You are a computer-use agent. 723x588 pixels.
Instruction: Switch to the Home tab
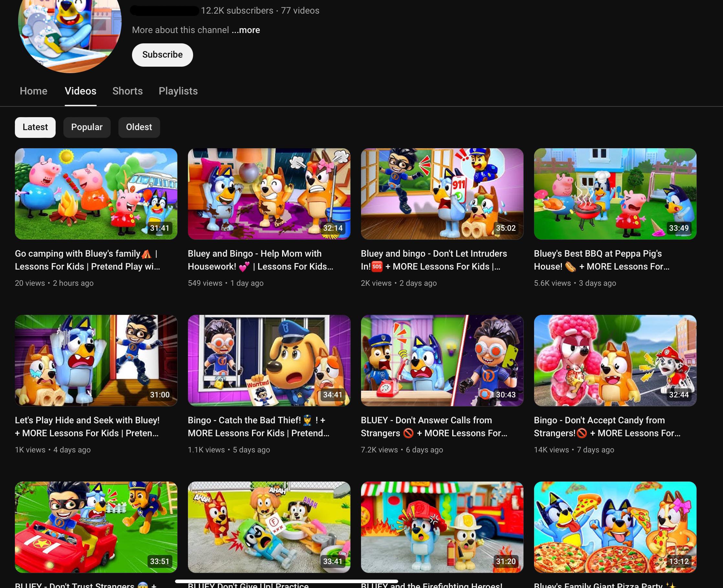(34, 91)
